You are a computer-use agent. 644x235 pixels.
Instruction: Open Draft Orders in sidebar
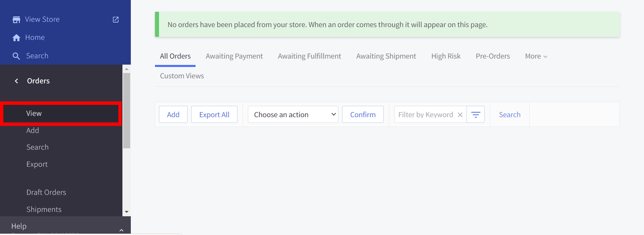(x=46, y=192)
